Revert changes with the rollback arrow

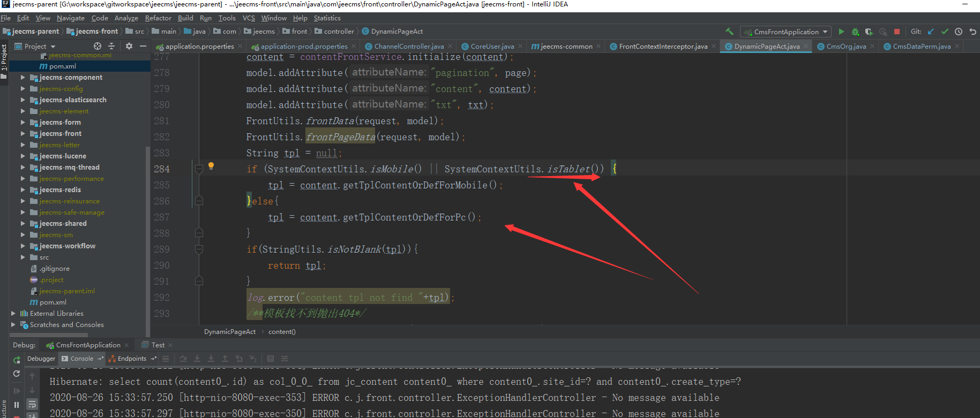pyautogui.click(x=972, y=32)
